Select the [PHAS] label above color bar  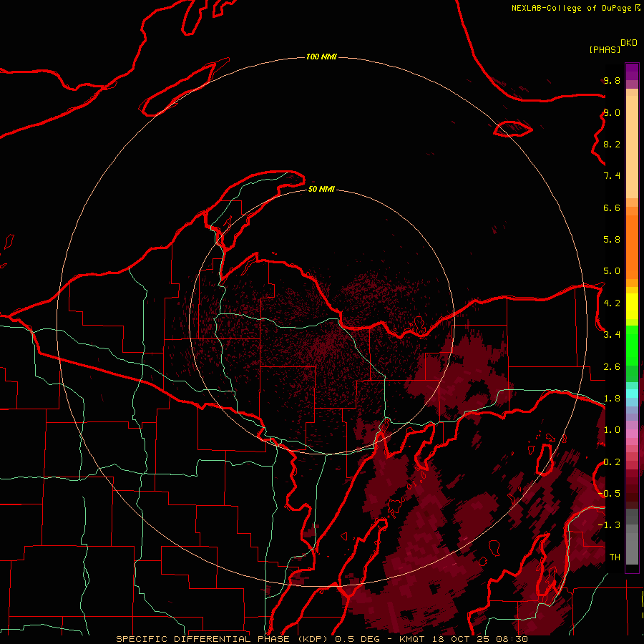[x=605, y=49]
